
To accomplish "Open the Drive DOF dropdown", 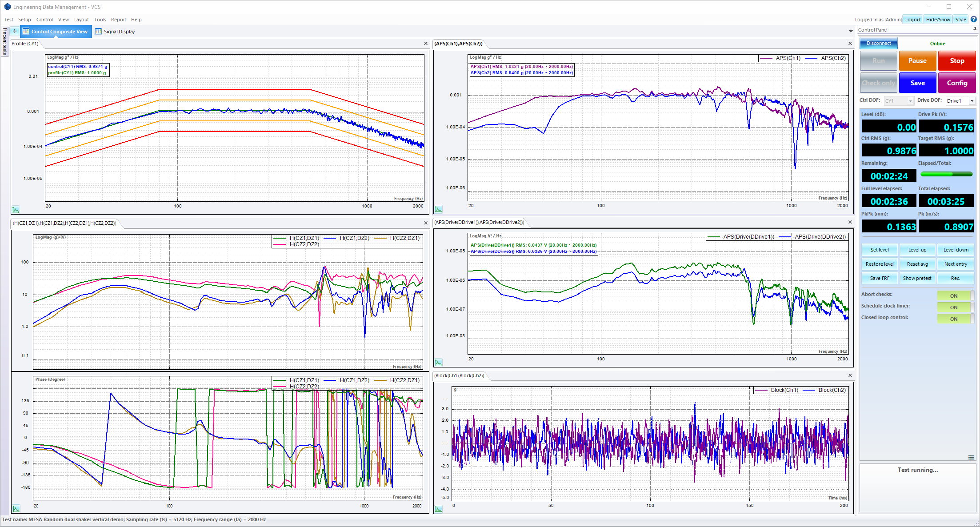I will pos(972,101).
